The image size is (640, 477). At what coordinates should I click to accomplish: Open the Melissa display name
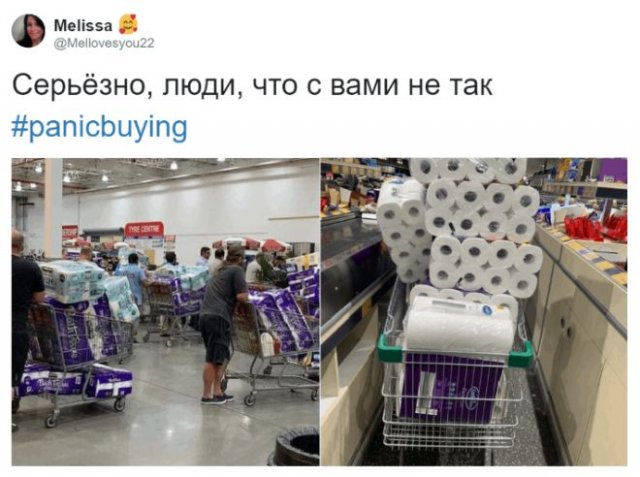(x=83, y=26)
